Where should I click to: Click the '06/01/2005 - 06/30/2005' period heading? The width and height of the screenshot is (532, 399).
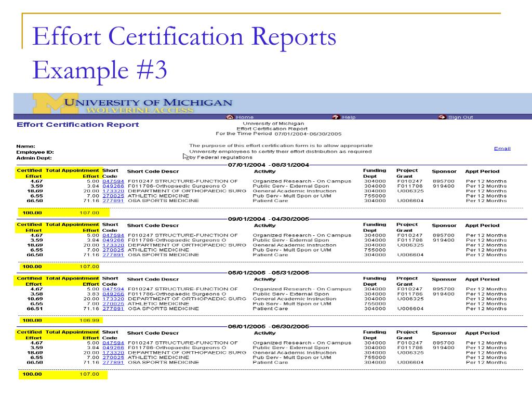(x=269, y=326)
